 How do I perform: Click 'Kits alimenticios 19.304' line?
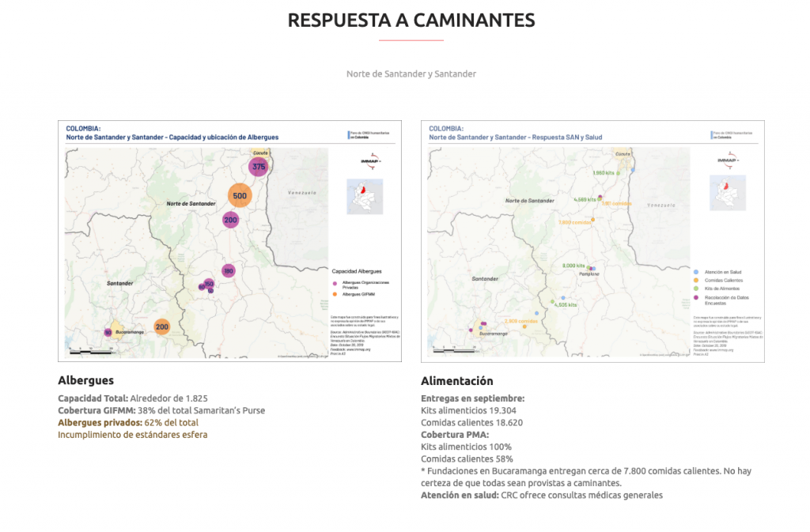(468, 411)
